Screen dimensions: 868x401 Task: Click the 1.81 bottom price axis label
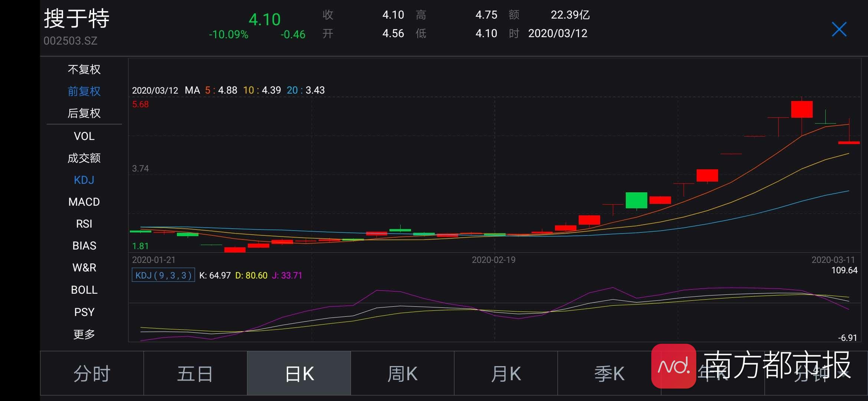[140, 246]
